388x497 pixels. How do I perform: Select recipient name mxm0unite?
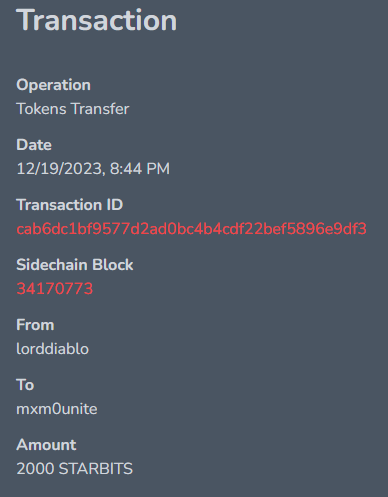click(57, 409)
